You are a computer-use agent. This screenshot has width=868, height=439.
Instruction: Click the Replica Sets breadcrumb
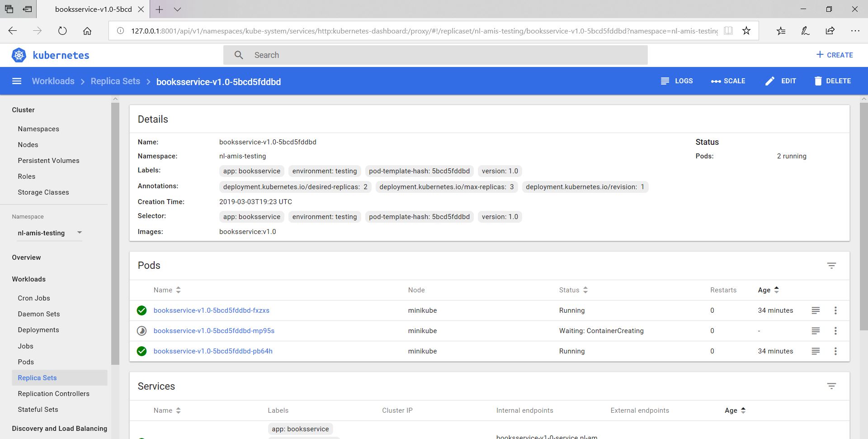tap(115, 81)
